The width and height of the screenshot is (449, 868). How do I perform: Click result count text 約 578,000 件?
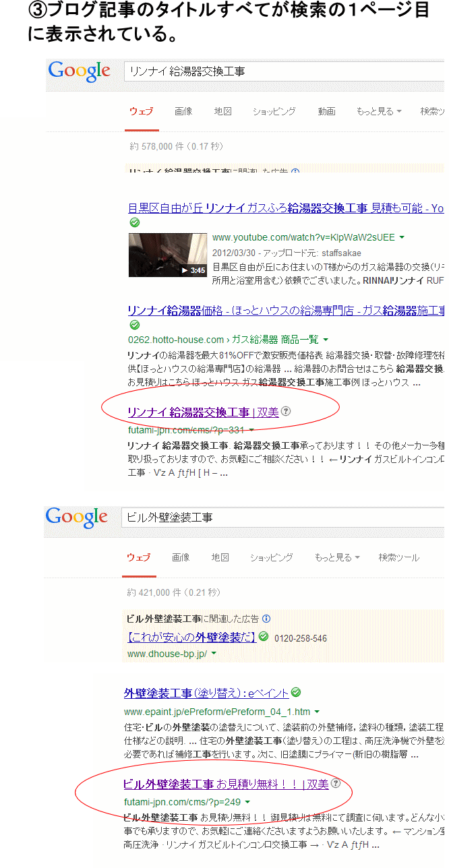click(157, 146)
